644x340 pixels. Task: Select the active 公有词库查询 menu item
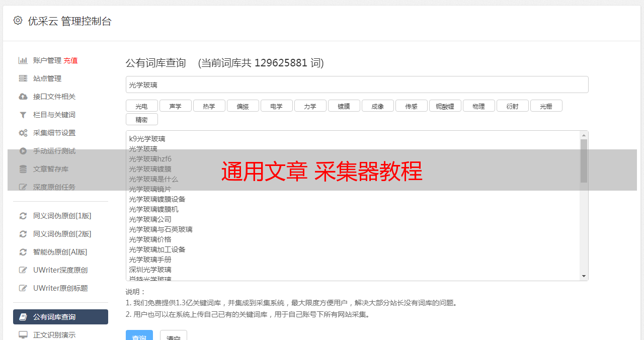(60, 317)
